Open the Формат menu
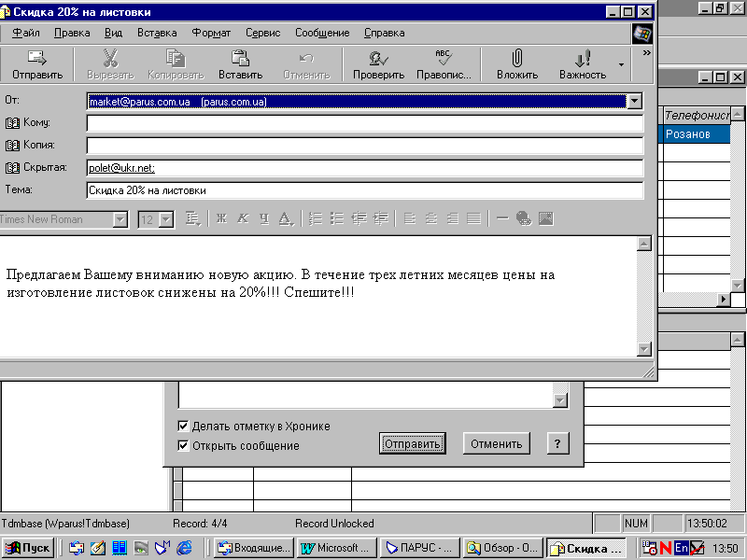Image resolution: width=747 pixels, height=560 pixels. [211, 33]
